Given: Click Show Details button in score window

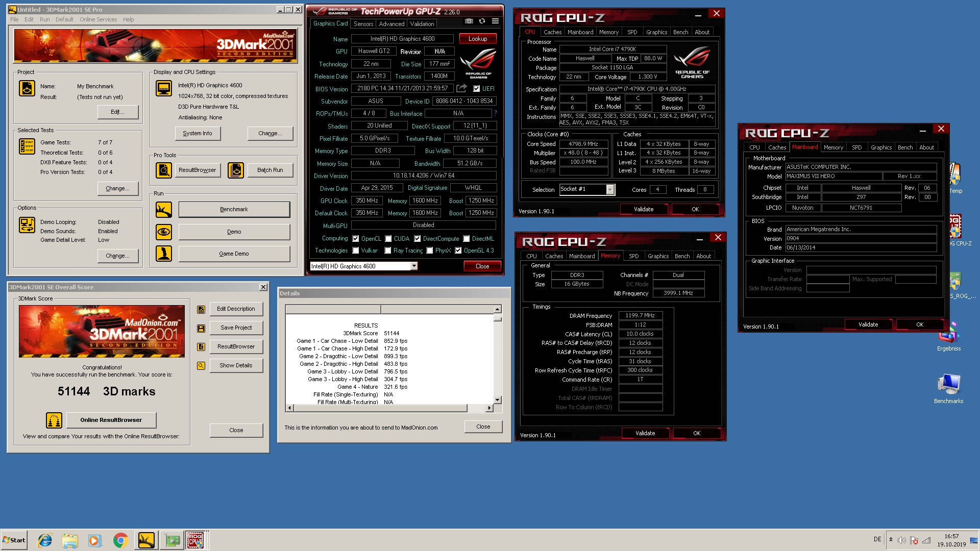Looking at the screenshot, I should (x=236, y=365).
